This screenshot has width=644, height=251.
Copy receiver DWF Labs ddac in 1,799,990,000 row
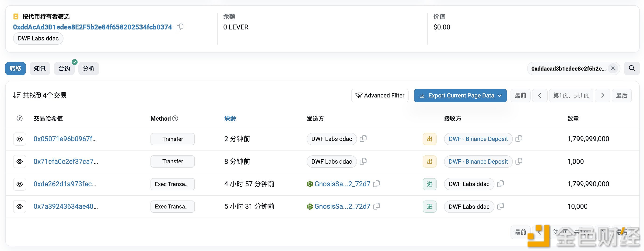point(500,184)
